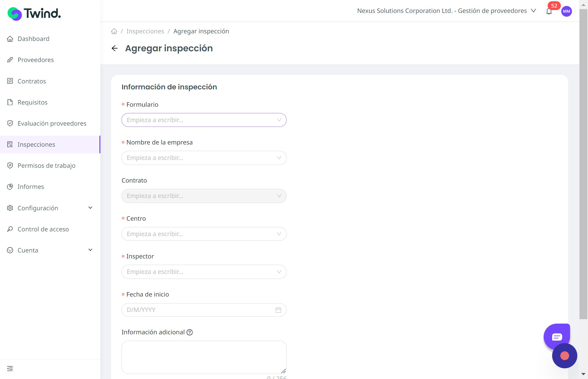Click the Información adicional help icon

190,332
